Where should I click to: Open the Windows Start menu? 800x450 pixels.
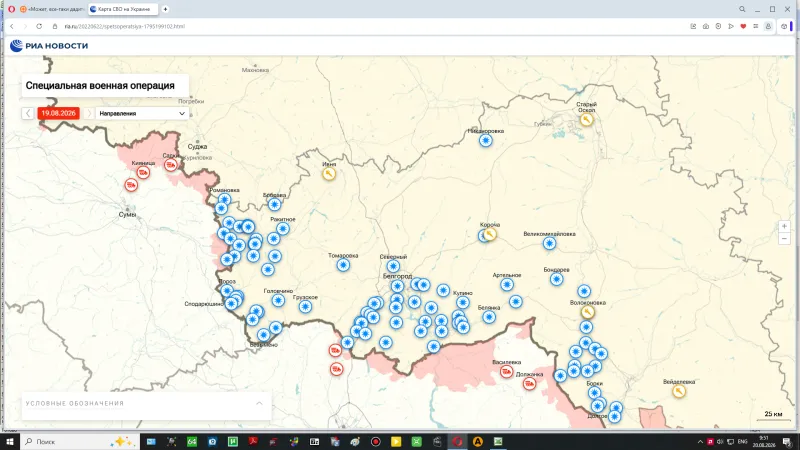point(10,441)
